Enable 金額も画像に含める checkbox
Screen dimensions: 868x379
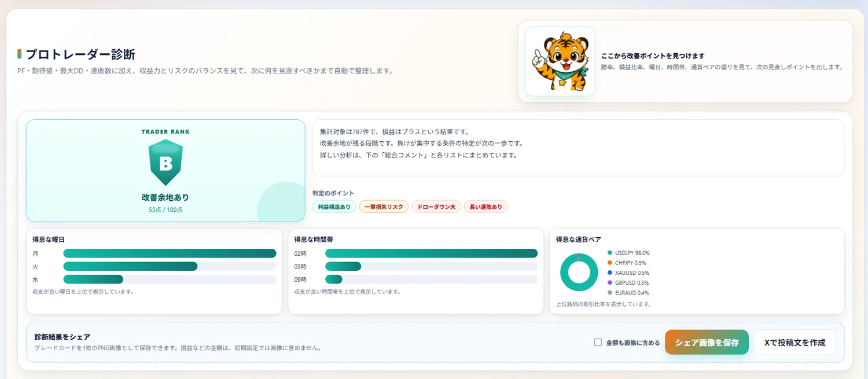coord(598,343)
